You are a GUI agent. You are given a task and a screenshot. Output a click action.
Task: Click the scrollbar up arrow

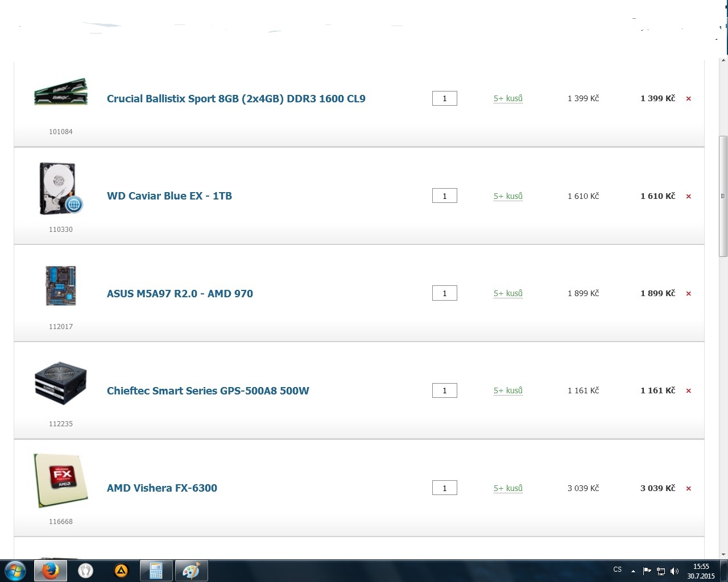tap(723, 60)
